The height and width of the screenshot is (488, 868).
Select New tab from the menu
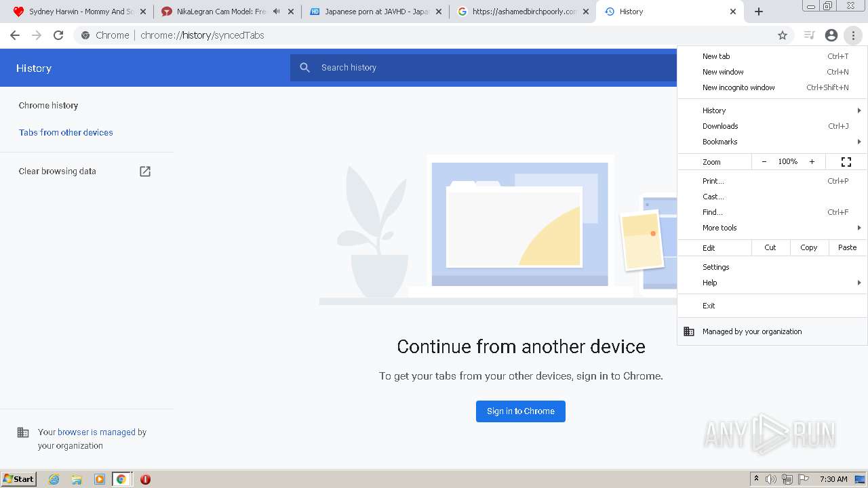[x=772, y=56]
